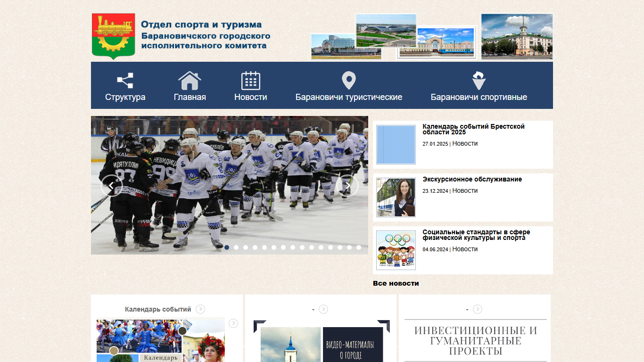
Task: Click Новости category beside 27.01.2025 date
Action: pyautogui.click(x=465, y=144)
